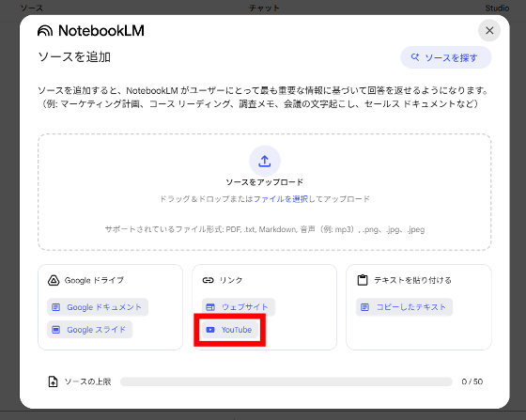Switch to the チャット tab
Image resolution: width=526 pixels, height=420 pixels.
coord(264,8)
